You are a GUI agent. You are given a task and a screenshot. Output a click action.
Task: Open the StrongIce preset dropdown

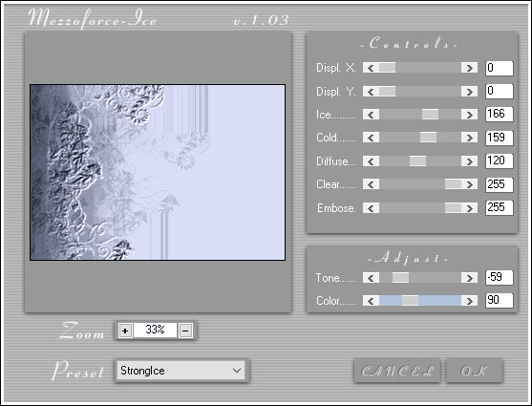181,371
